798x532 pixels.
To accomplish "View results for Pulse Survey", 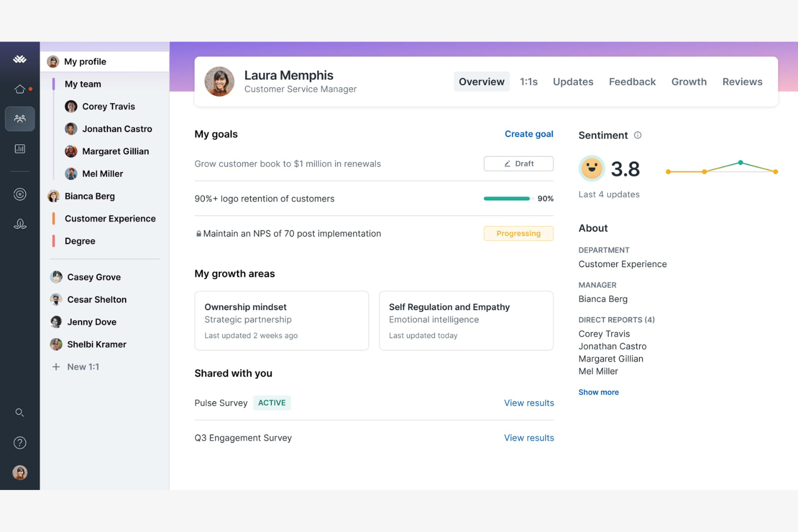I will point(529,403).
